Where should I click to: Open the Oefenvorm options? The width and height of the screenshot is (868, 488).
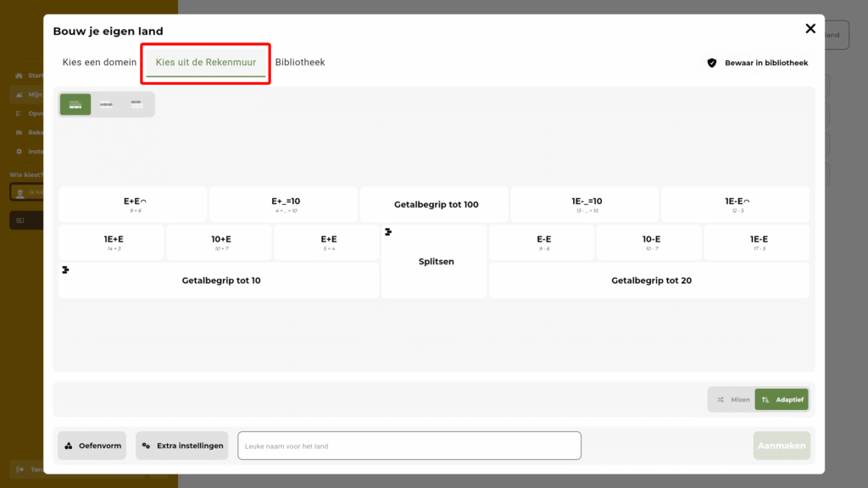click(92, 446)
